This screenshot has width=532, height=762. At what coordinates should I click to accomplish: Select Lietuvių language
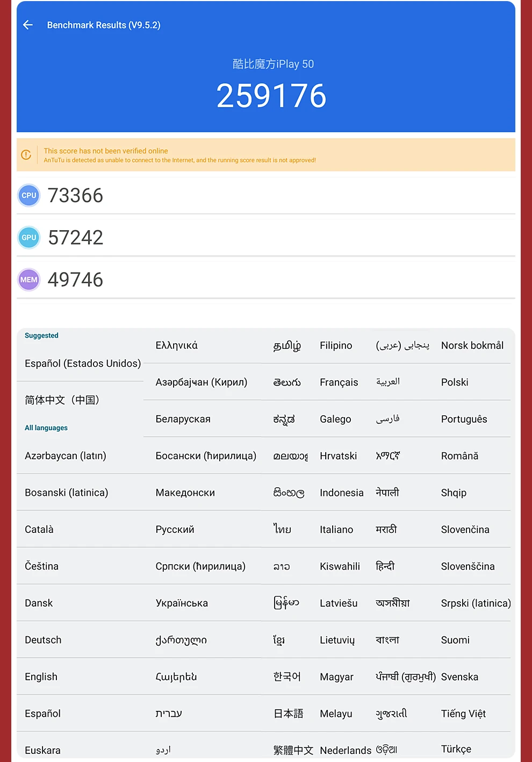click(x=337, y=640)
